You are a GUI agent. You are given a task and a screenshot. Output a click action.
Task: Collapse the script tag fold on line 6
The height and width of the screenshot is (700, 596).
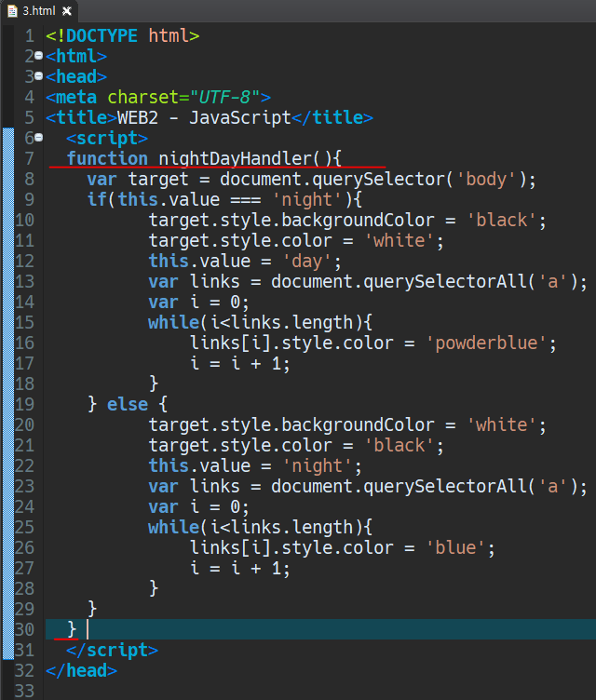coord(39,138)
